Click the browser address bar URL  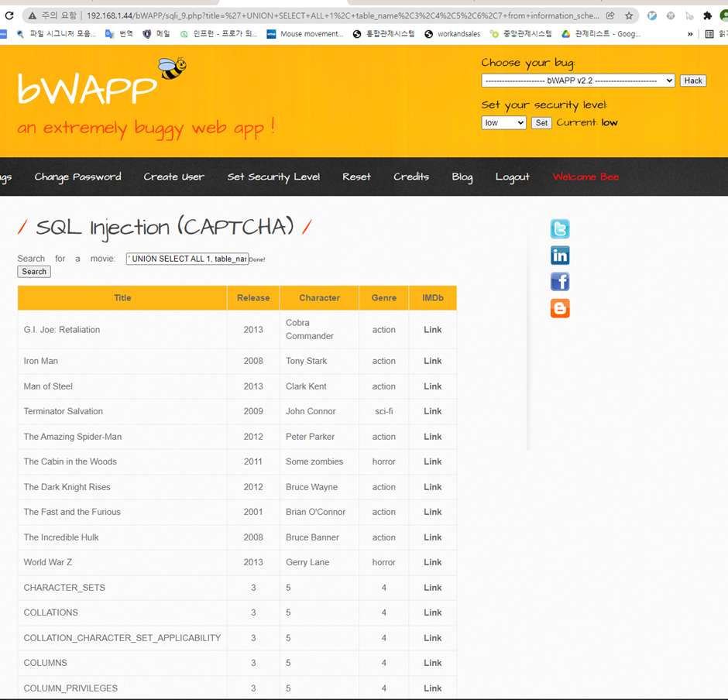tap(342, 15)
